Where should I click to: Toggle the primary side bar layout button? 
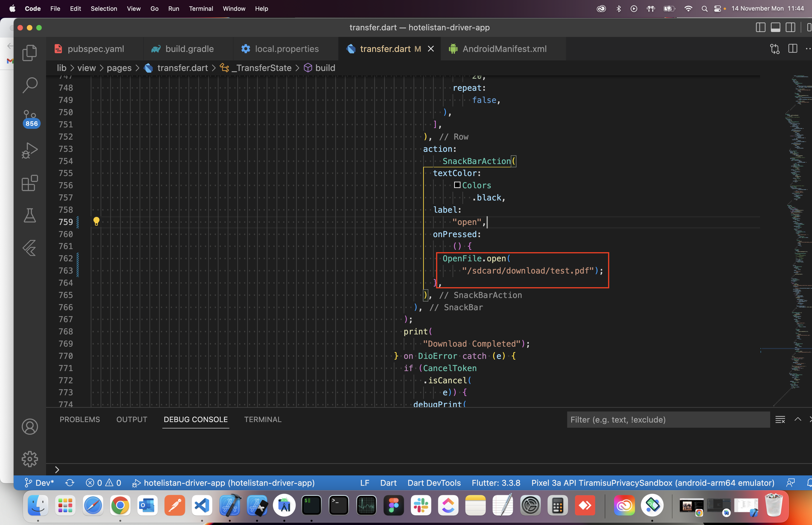click(761, 28)
